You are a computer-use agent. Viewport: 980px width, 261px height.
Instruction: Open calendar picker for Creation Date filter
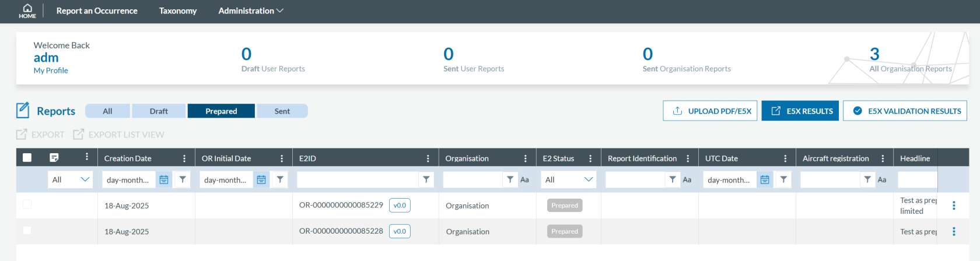tap(164, 180)
